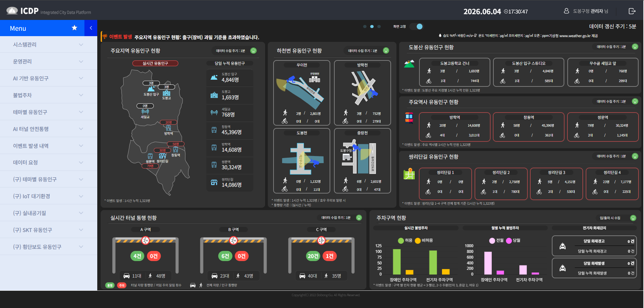The height and width of the screenshot is (308, 644).
Task: Open the 데이터 요청 menu item
Action: tap(49, 162)
